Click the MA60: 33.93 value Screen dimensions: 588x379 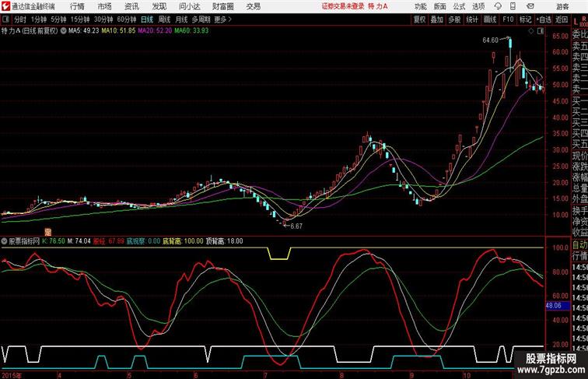click(191, 31)
